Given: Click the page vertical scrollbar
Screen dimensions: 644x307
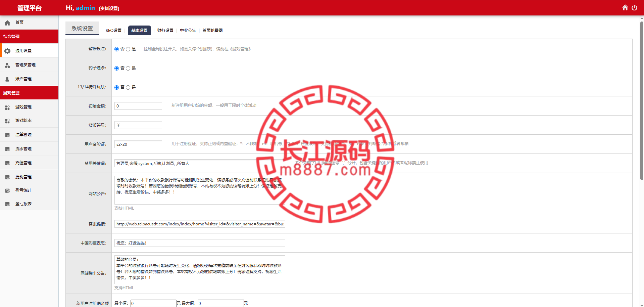Looking at the screenshot, I should (x=642, y=101).
